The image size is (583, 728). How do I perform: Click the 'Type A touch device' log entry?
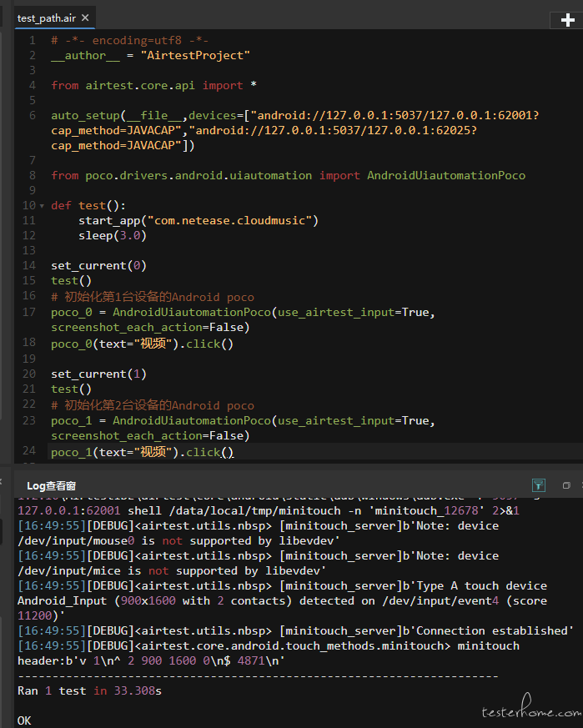[x=282, y=586]
